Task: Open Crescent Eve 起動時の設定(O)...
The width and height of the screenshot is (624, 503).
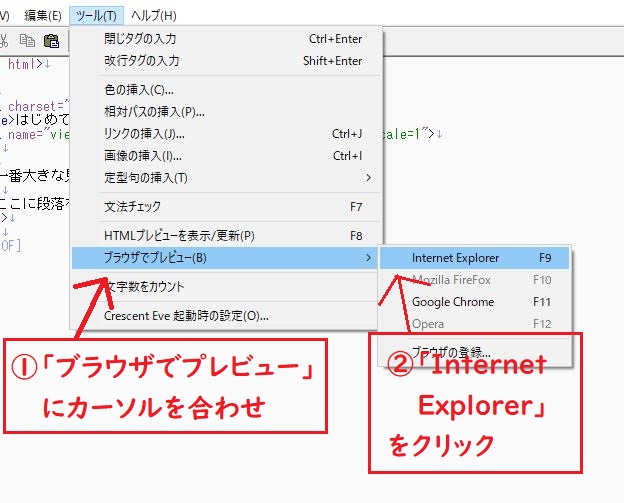Action: click(186, 316)
